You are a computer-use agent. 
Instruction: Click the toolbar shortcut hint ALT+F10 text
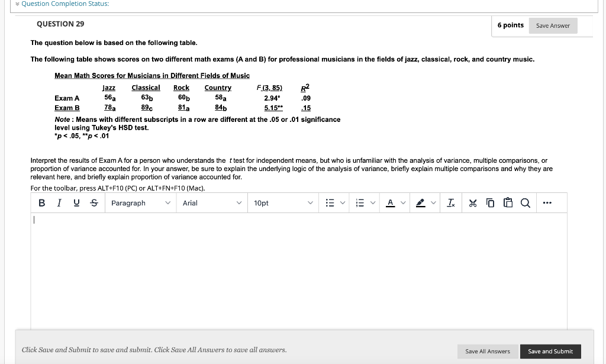point(118,188)
